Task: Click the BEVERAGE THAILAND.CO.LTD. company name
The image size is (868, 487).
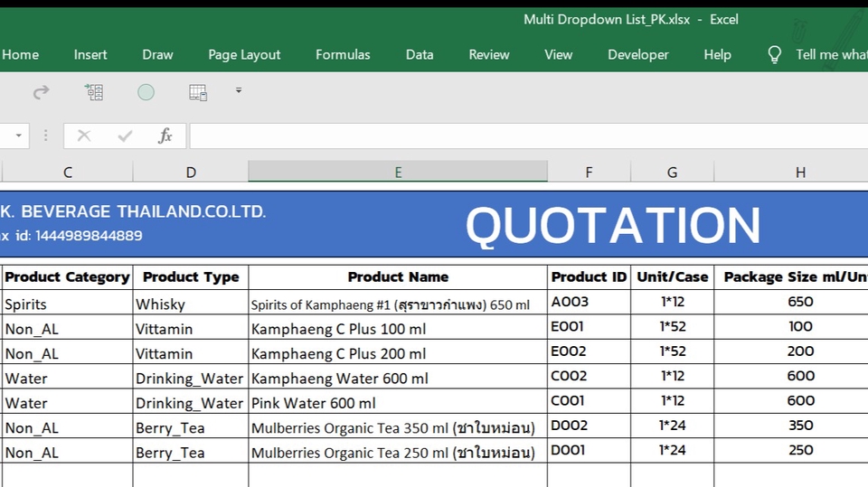Action: pos(144,211)
